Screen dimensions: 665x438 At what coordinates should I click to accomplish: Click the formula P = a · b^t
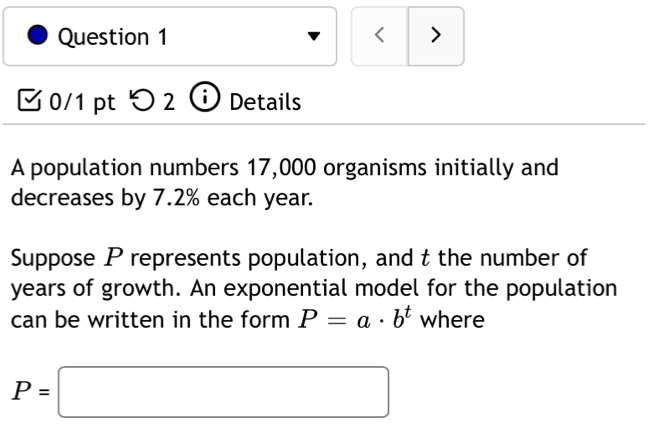(355, 320)
